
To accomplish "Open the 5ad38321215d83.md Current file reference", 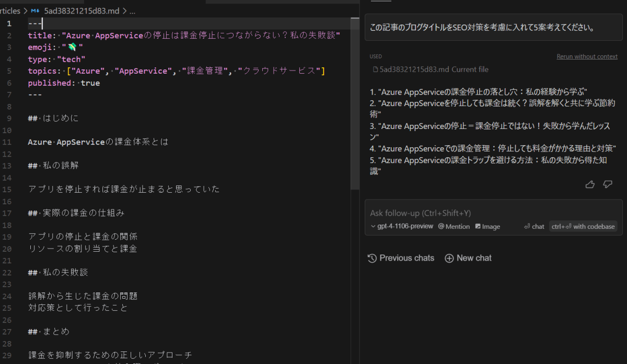I will click(431, 69).
